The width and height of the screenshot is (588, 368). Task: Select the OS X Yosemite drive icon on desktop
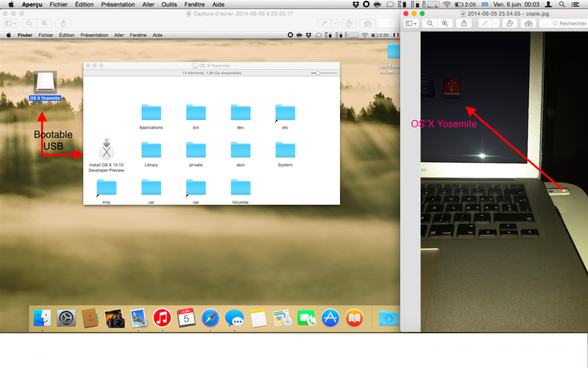click(45, 82)
